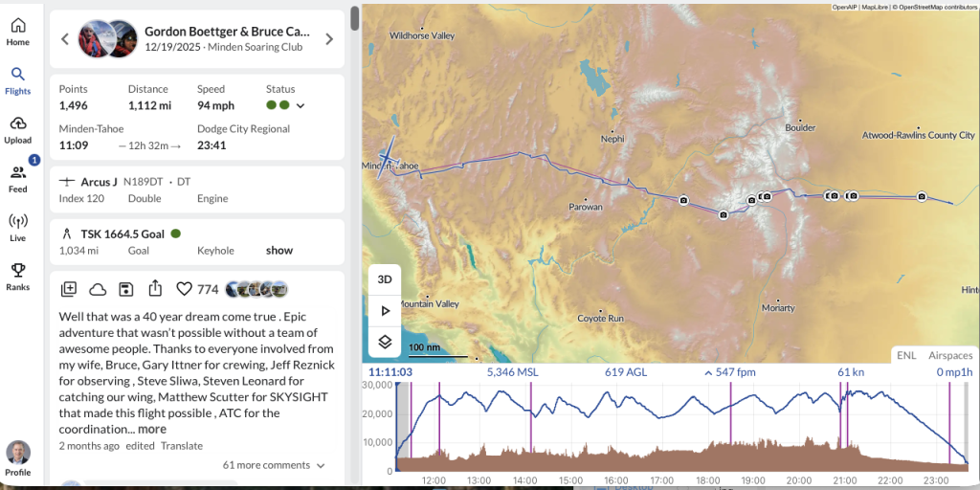Click the Translate link under description

click(182, 446)
